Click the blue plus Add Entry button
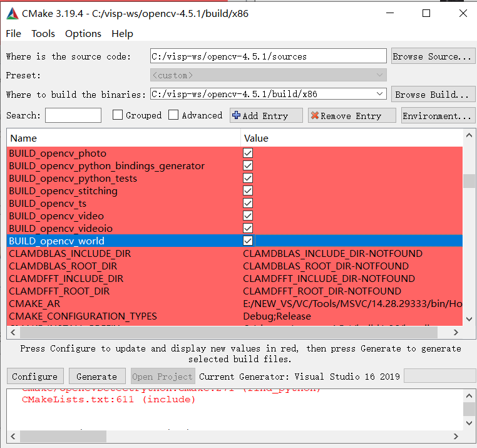Screen dimensions: 477x448 point(266,116)
